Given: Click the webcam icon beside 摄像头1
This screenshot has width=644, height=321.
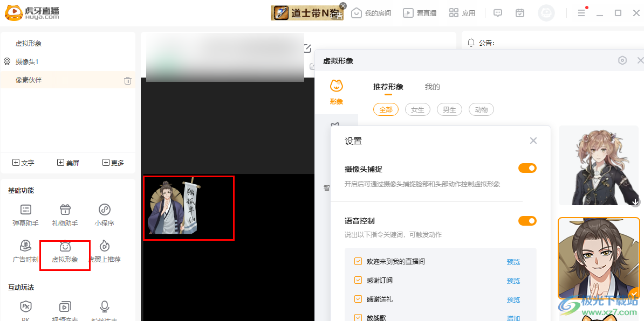Looking at the screenshot, I should click(7, 61).
